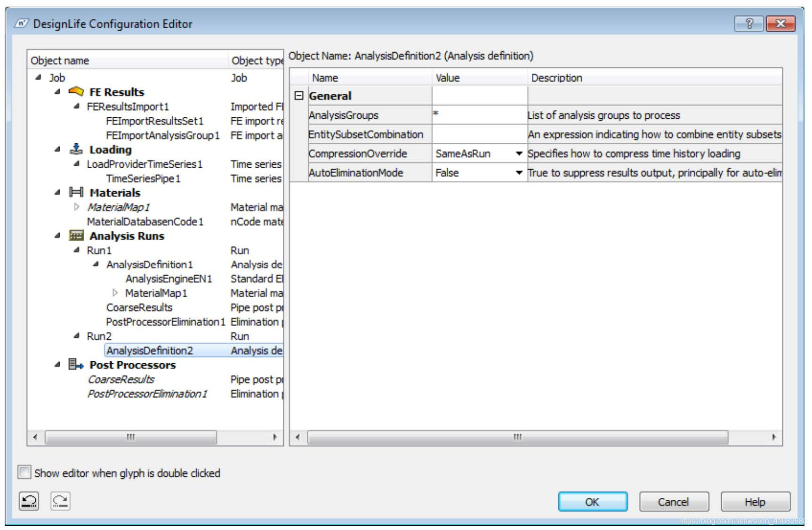Click the AutoEliminationMode property name
The image size is (812, 530).
[x=356, y=173]
